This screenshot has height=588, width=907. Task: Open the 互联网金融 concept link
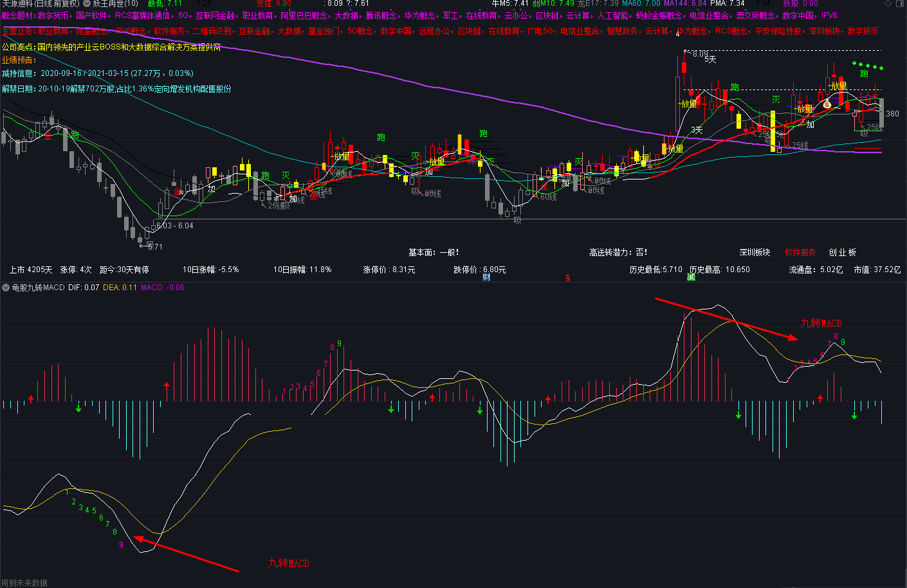[x=215, y=15]
